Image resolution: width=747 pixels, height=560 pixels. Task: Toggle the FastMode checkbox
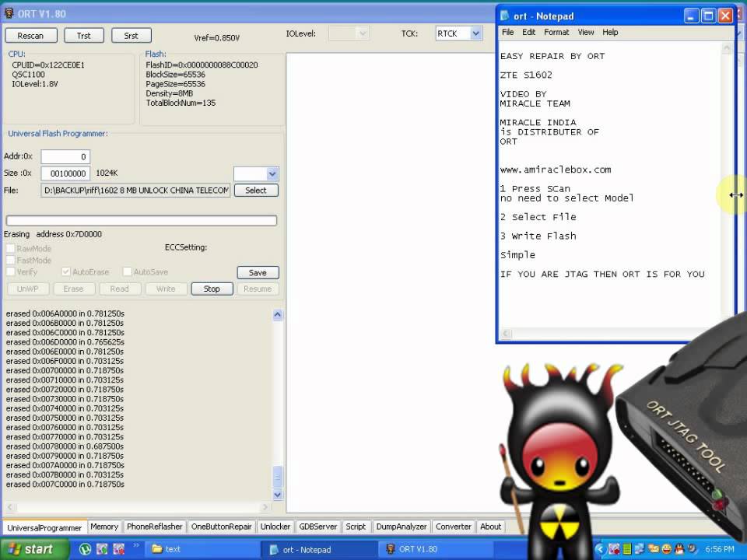(10, 260)
